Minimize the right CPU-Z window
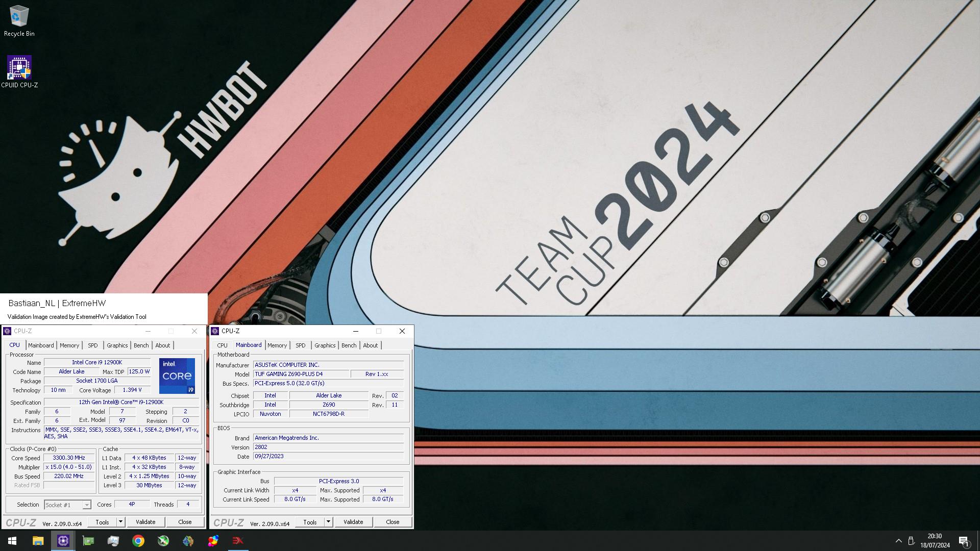This screenshot has height=551, width=980. click(356, 331)
